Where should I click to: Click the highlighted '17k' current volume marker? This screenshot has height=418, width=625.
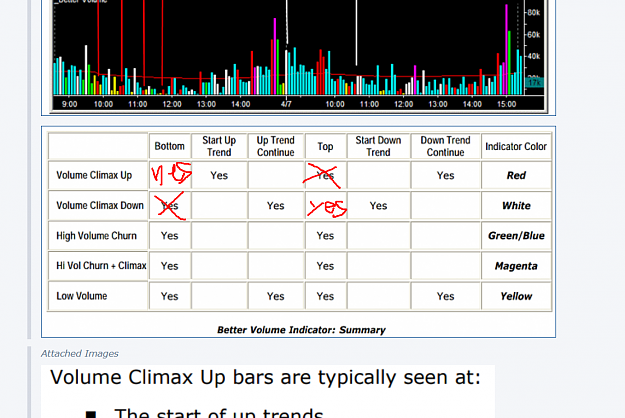(534, 82)
